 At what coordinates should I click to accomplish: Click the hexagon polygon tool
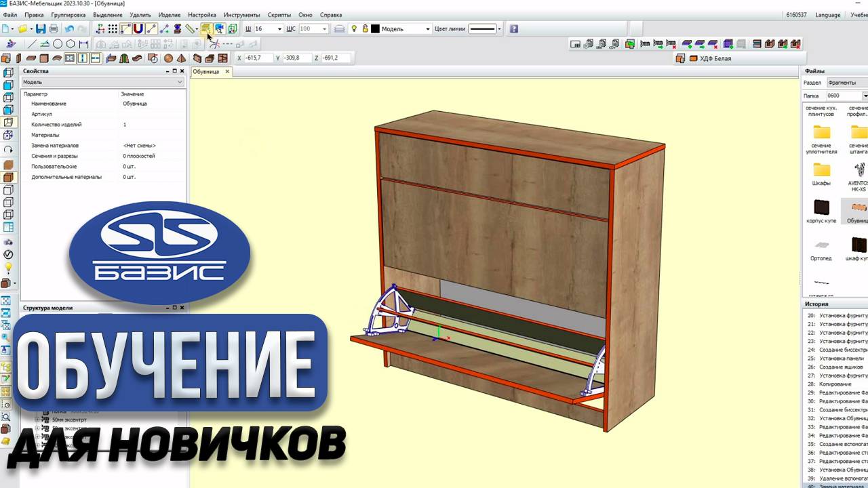coord(71,44)
